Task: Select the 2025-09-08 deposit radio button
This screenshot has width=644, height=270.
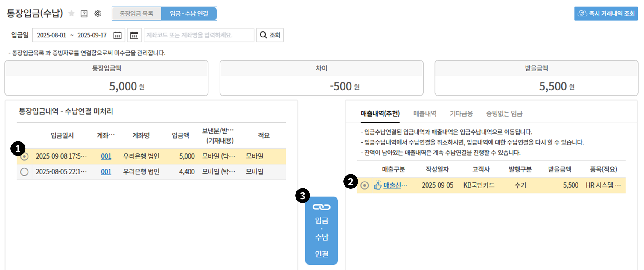Action: tap(25, 156)
